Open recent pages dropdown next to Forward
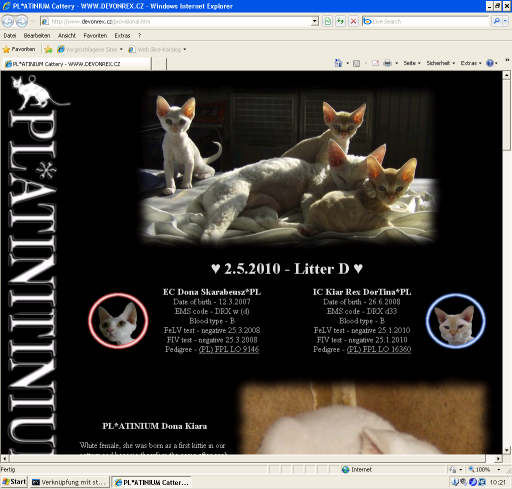 [33, 21]
